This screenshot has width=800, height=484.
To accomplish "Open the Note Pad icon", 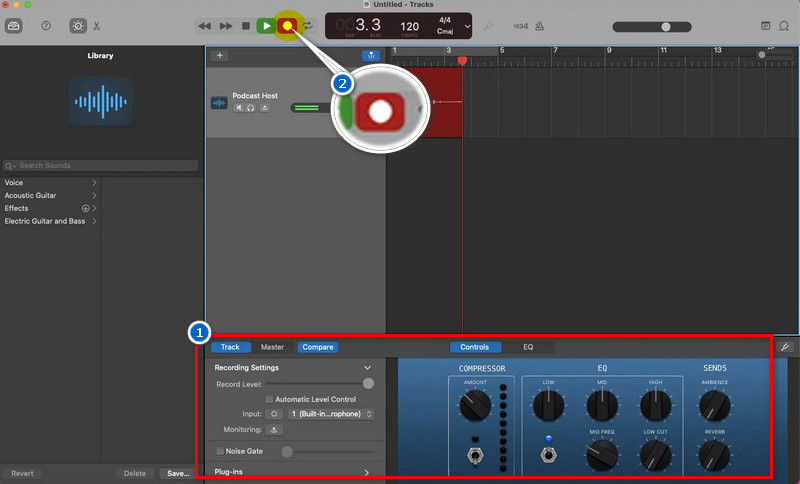I will click(x=765, y=26).
